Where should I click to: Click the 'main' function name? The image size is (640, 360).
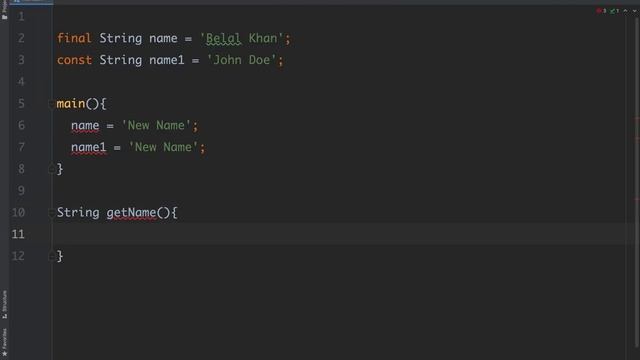click(x=71, y=104)
